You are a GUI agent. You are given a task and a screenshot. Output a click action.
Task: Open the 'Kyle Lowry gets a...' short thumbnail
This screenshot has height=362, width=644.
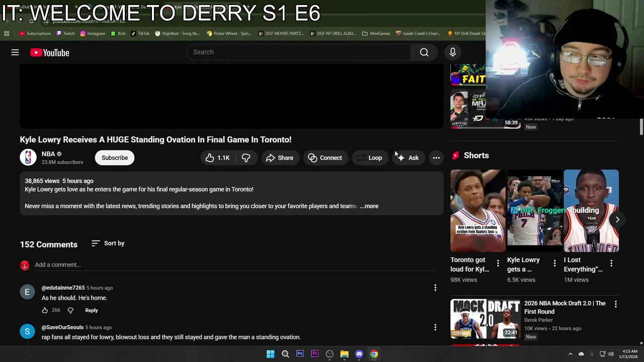click(x=534, y=211)
